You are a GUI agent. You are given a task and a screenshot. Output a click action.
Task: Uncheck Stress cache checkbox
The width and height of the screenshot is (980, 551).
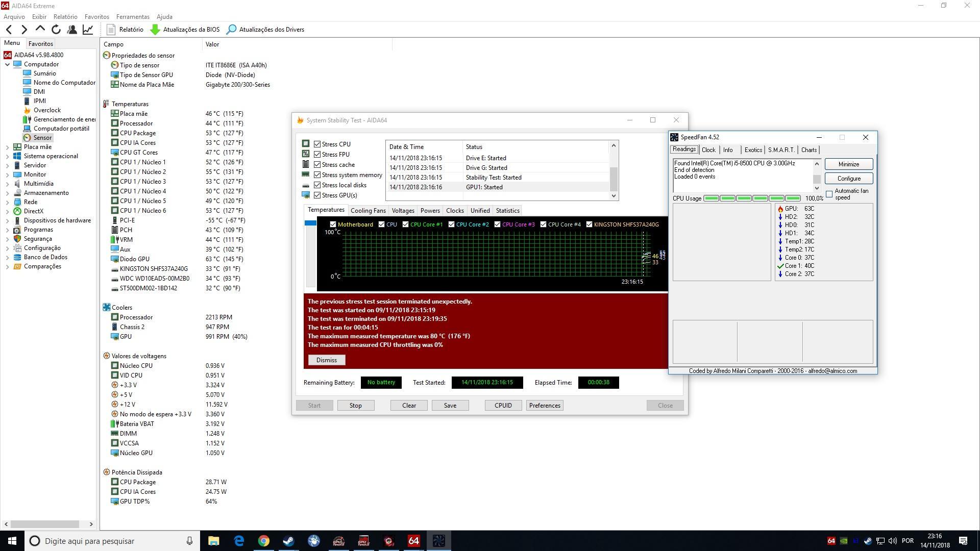pyautogui.click(x=317, y=165)
